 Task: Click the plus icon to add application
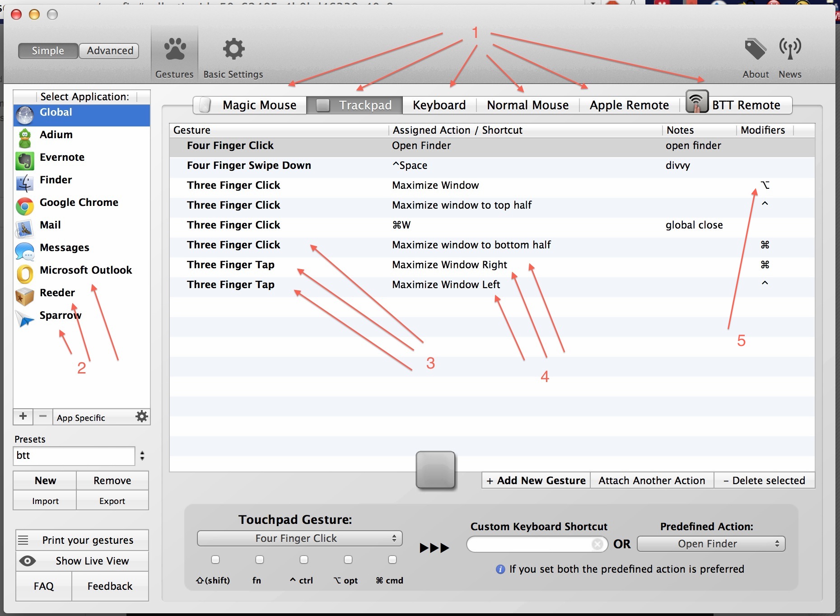pyautogui.click(x=23, y=416)
